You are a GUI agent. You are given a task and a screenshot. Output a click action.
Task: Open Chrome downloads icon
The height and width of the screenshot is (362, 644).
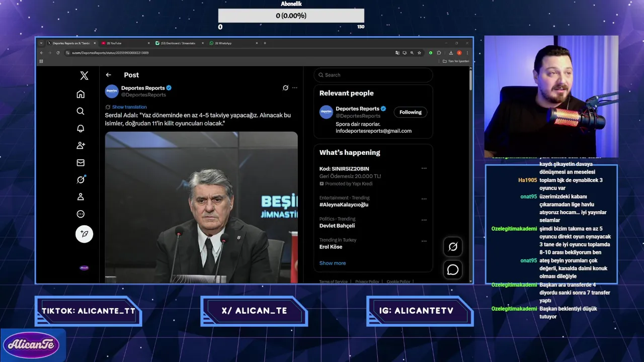(451, 53)
